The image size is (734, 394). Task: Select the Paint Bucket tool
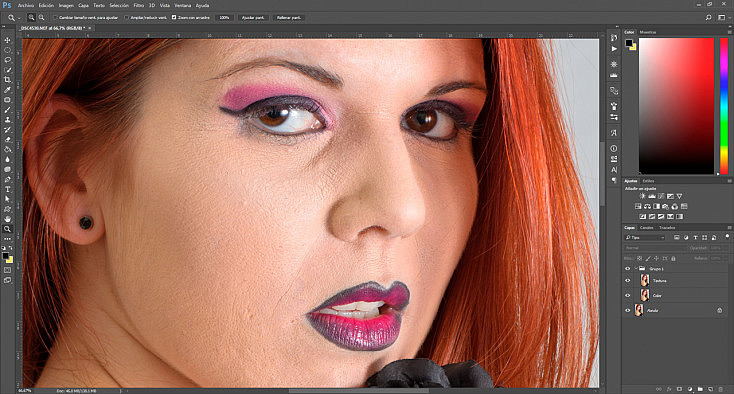click(x=7, y=149)
